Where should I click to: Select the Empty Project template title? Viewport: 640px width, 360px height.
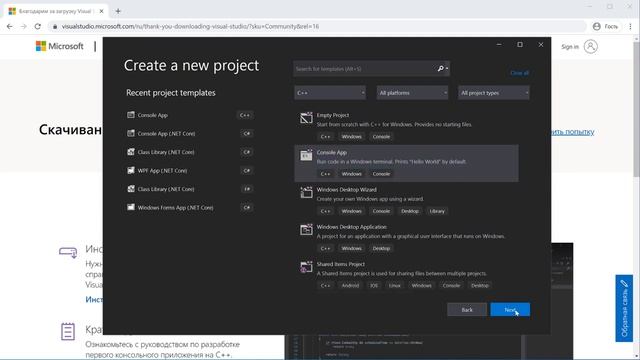coord(333,115)
